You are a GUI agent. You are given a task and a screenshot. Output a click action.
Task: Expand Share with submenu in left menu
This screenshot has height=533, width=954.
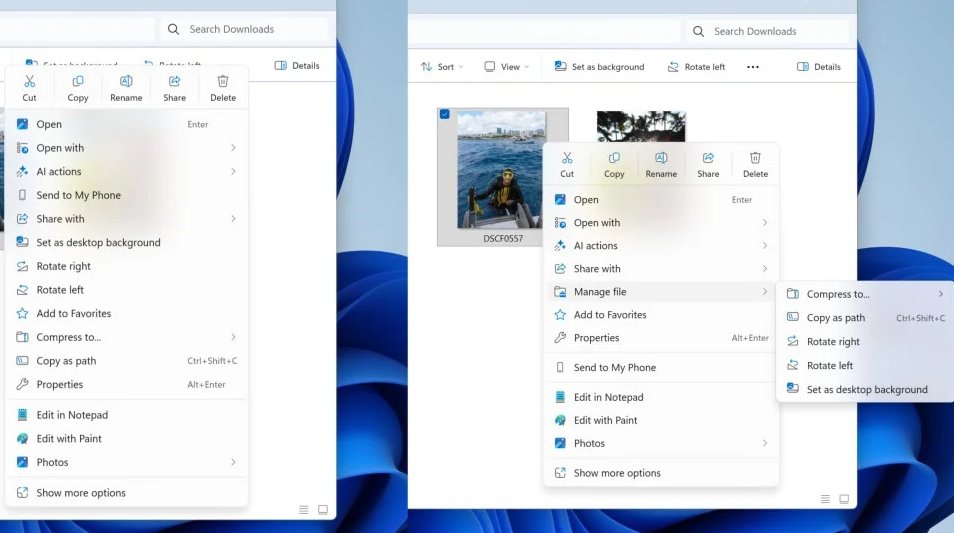pos(233,218)
